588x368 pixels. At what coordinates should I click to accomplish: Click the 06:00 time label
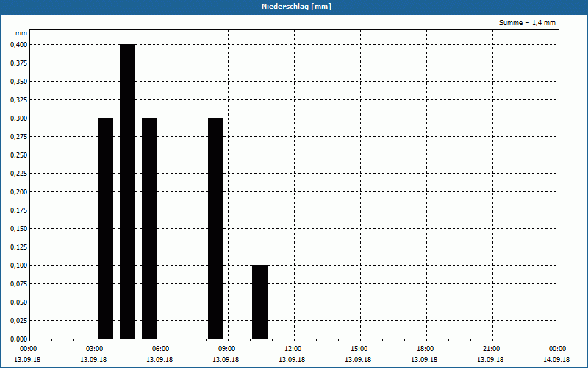point(160,349)
